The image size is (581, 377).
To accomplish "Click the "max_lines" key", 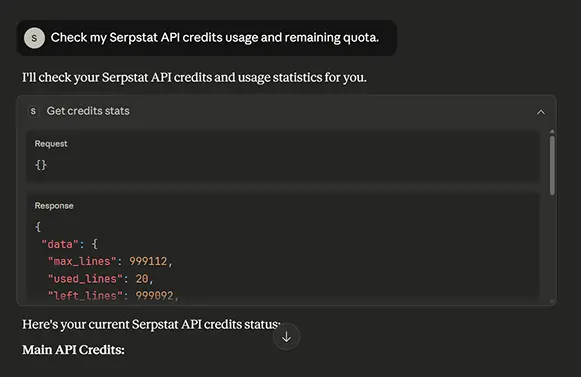I will 82,261.
